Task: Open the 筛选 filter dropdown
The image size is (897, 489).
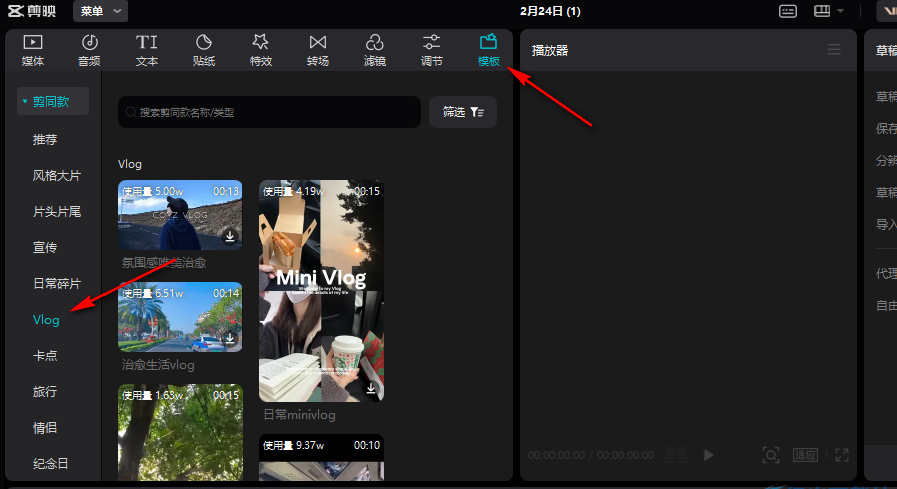Action: point(463,112)
